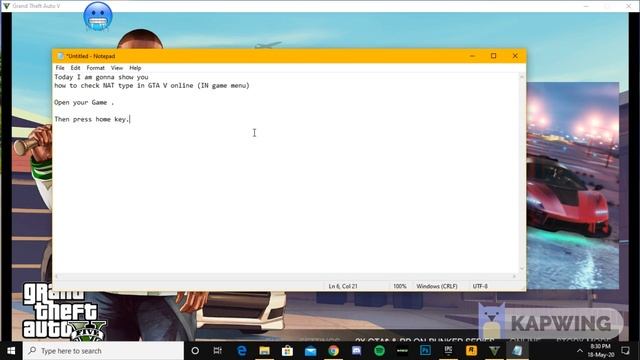Open Cortana from the taskbar

(x=195, y=351)
